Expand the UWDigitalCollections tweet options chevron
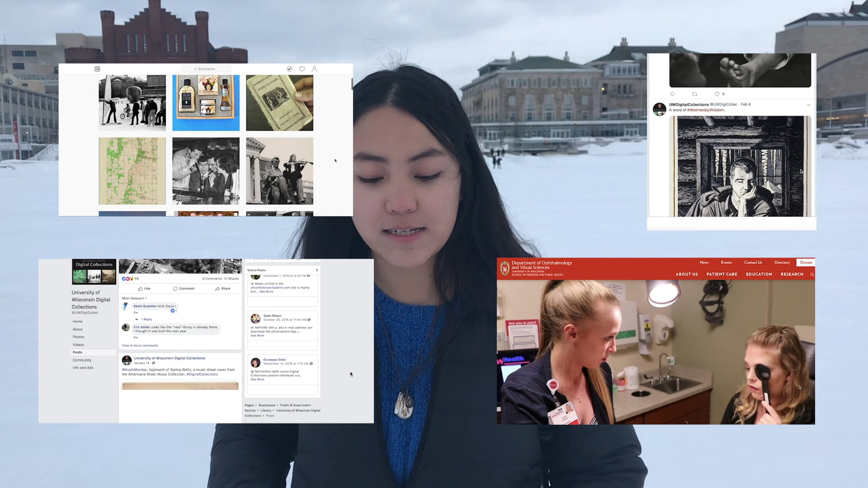 (809, 105)
